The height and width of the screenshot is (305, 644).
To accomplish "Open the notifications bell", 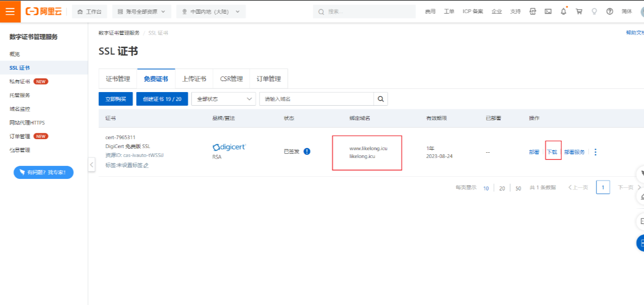I will [x=563, y=12].
